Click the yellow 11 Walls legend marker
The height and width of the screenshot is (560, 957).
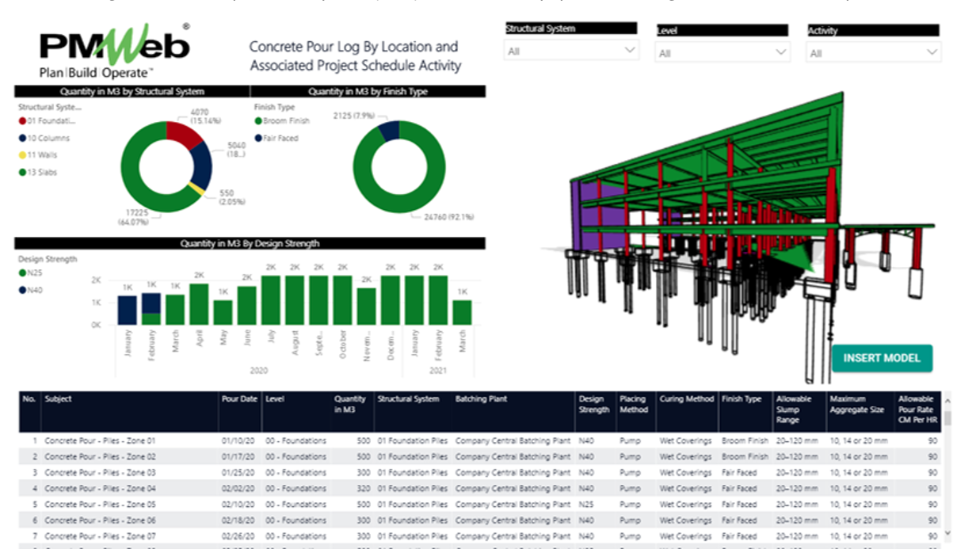[x=22, y=155]
